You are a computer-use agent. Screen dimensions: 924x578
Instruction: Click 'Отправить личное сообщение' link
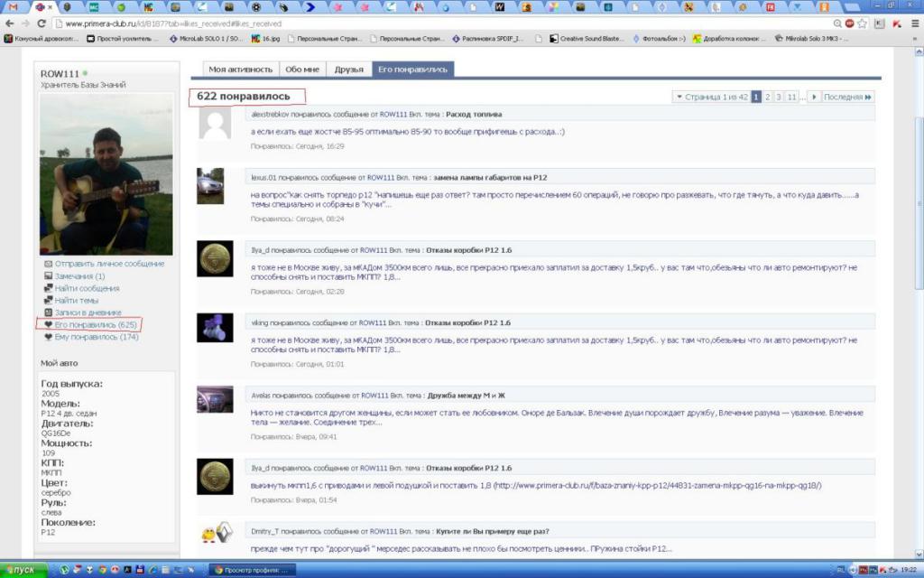coord(109,264)
